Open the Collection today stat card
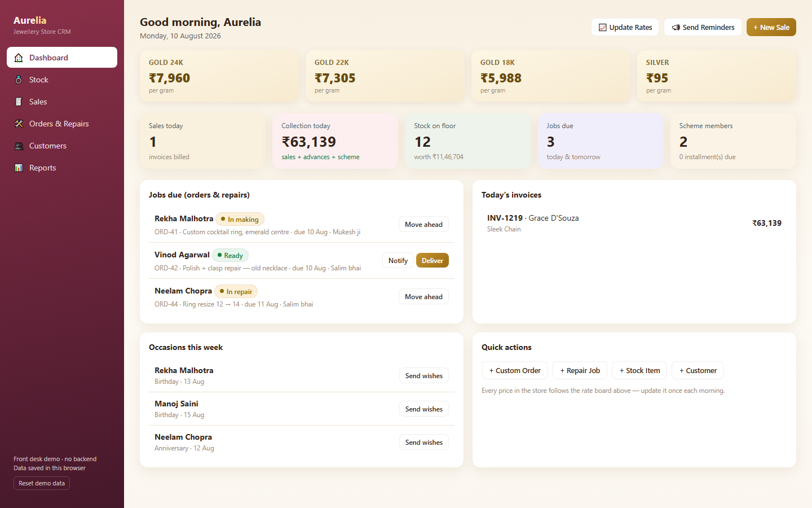This screenshot has height=508, width=812. pos(335,141)
